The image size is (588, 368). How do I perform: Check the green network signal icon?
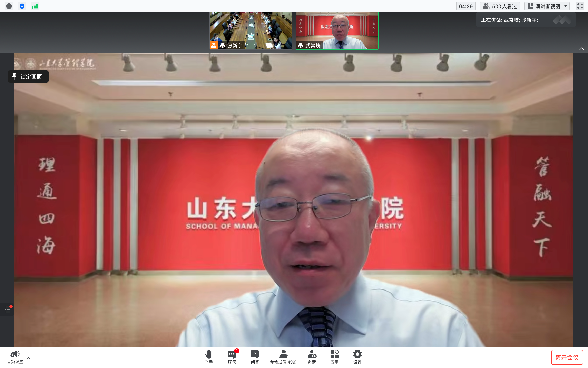[35, 6]
